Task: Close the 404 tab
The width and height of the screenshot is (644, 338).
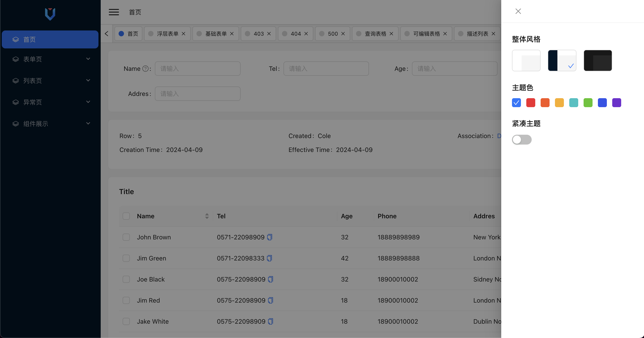Action: coord(306,34)
